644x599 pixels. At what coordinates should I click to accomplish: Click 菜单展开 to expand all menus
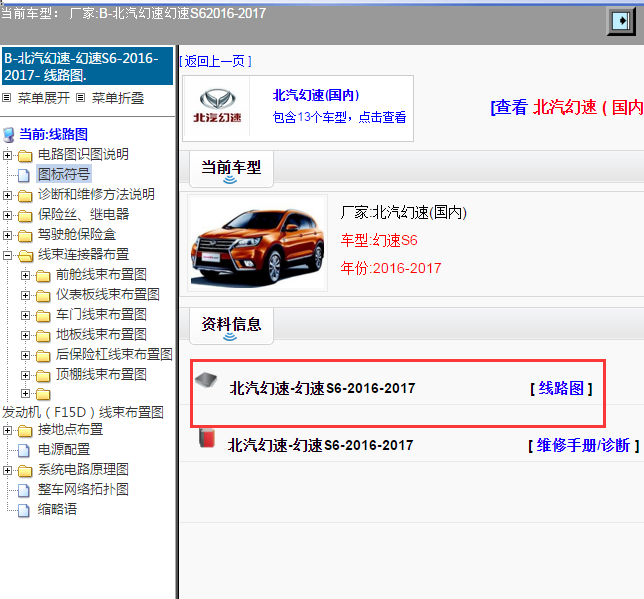(x=44, y=98)
